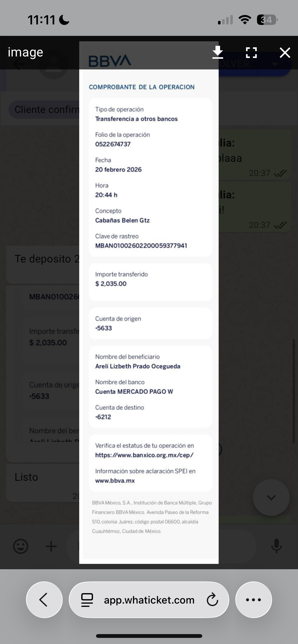The height and width of the screenshot is (644, 298).
Task: Open page settings icon in address bar
Action: pos(87,600)
